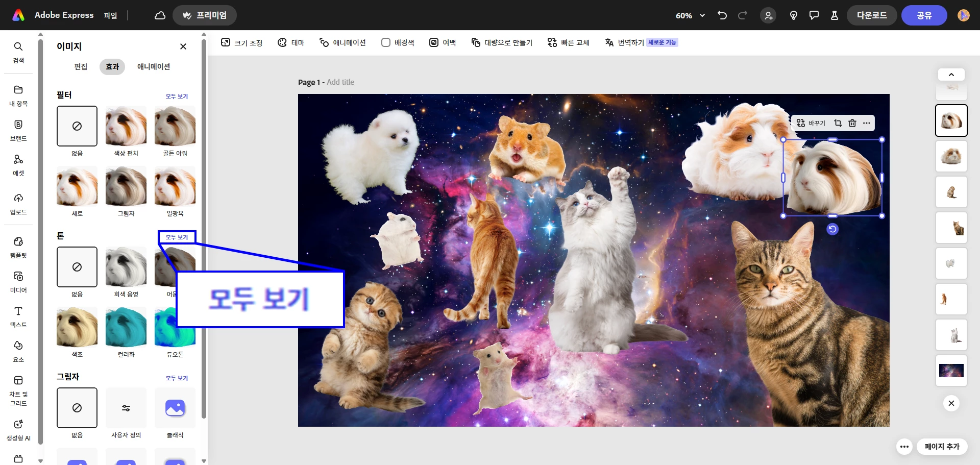The width and height of the screenshot is (980, 465).
Task: Click the 바꾸기 replace button
Action: pyautogui.click(x=811, y=123)
